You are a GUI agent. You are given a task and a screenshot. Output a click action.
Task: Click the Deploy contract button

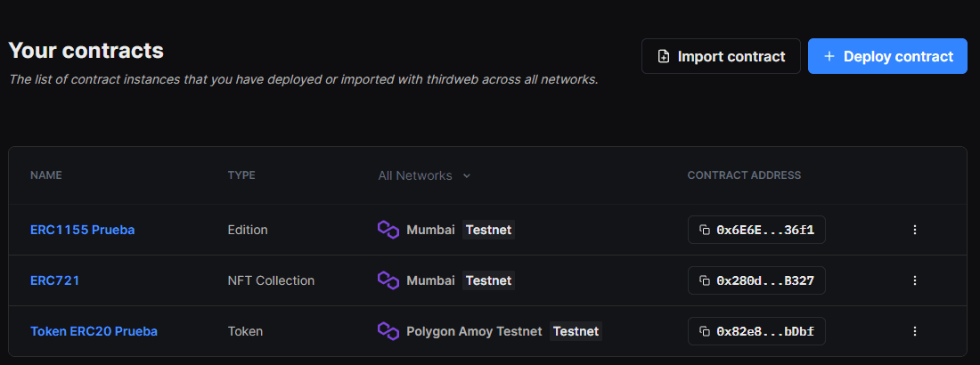(x=887, y=56)
